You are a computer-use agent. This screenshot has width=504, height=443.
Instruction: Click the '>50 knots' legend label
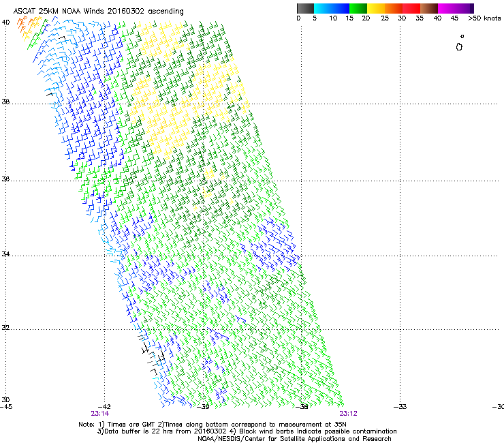pyautogui.click(x=484, y=18)
